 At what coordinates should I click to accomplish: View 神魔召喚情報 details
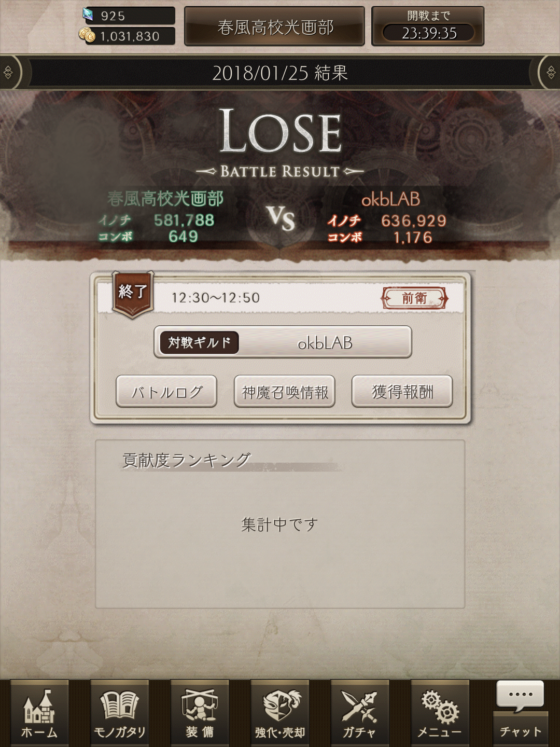click(x=285, y=392)
